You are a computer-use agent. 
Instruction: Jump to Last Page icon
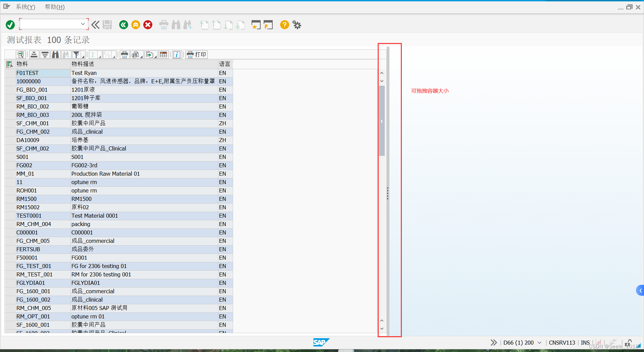point(240,25)
